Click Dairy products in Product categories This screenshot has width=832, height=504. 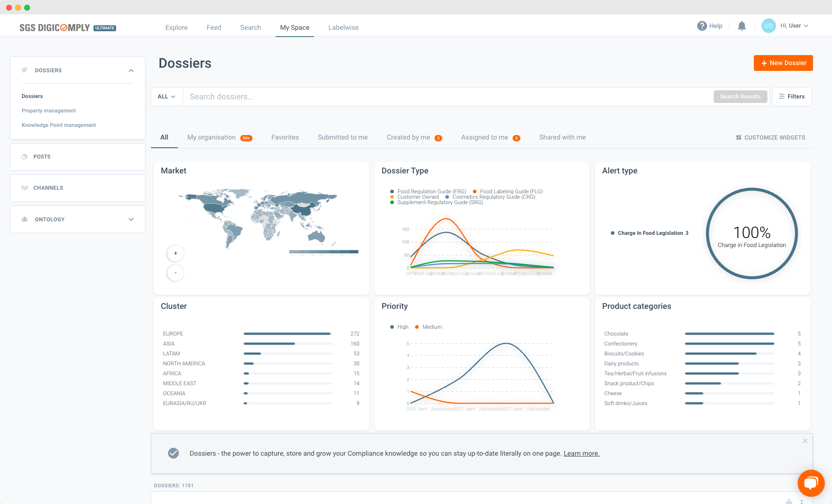click(622, 364)
